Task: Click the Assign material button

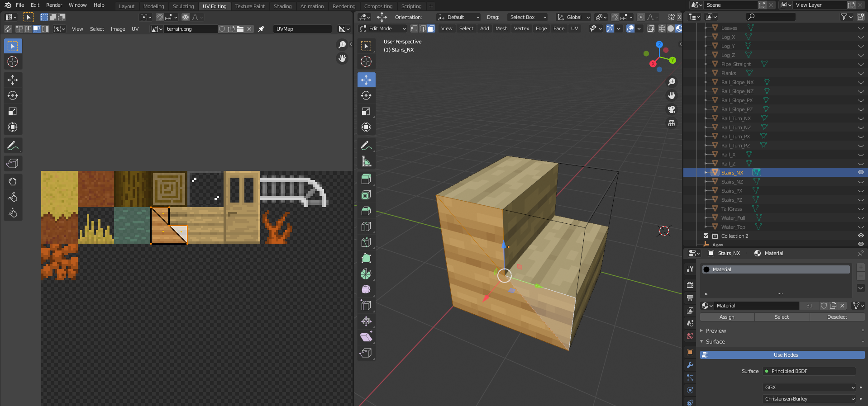Action: click(x=727, y=317)
